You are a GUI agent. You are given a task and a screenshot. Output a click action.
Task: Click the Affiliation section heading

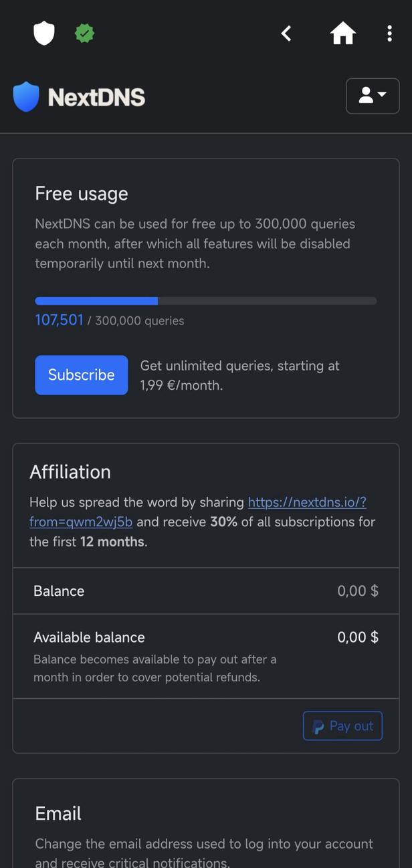click(70, 472)
